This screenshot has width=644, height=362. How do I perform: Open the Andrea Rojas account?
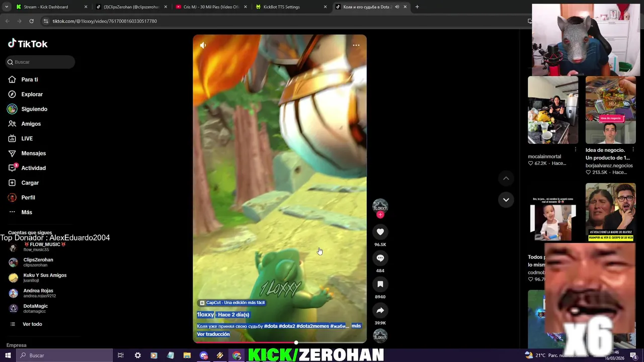33,293
